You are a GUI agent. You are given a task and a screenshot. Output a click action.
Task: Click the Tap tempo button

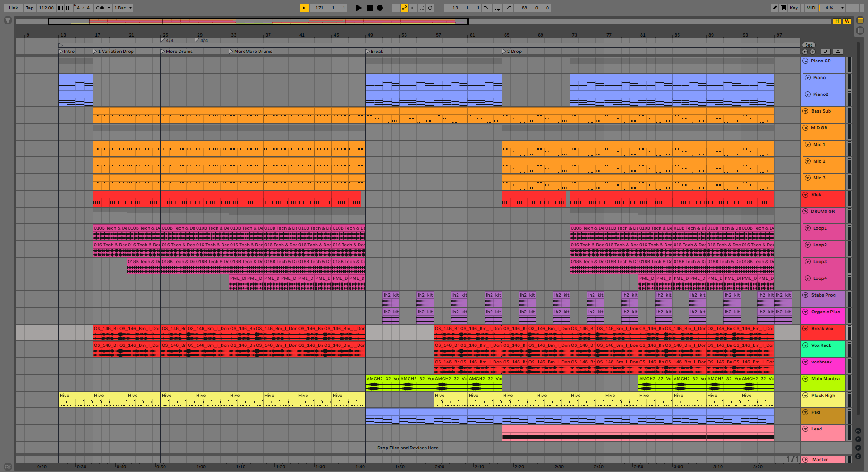coord(29,8)
